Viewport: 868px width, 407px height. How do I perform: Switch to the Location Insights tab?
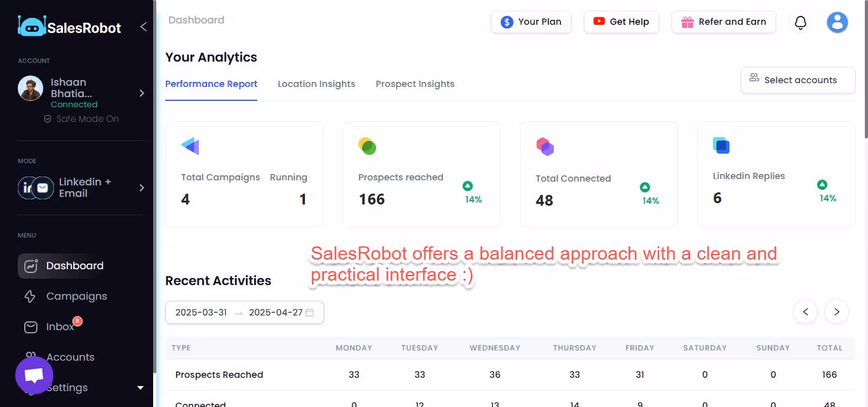click(316, 84)
